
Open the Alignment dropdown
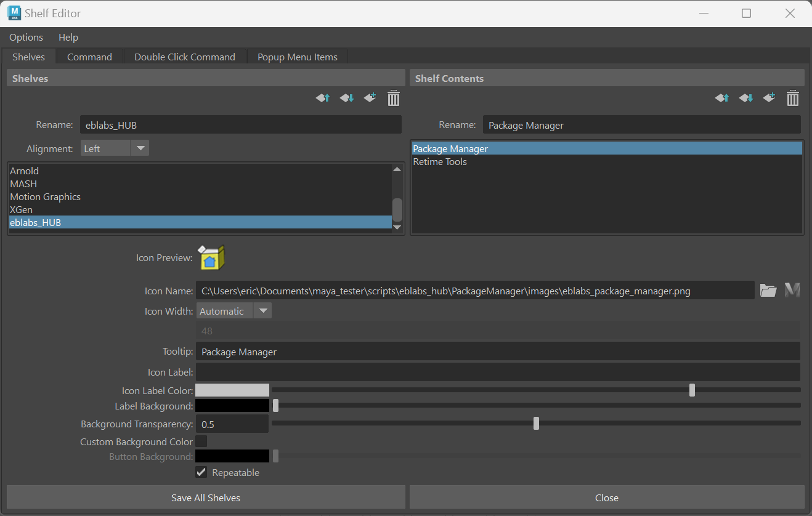tap(115, 148)
